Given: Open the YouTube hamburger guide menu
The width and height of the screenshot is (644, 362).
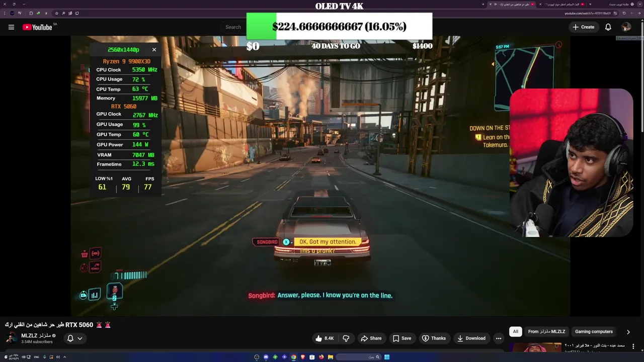Looking at the screenshot, I should pos(11,27).
